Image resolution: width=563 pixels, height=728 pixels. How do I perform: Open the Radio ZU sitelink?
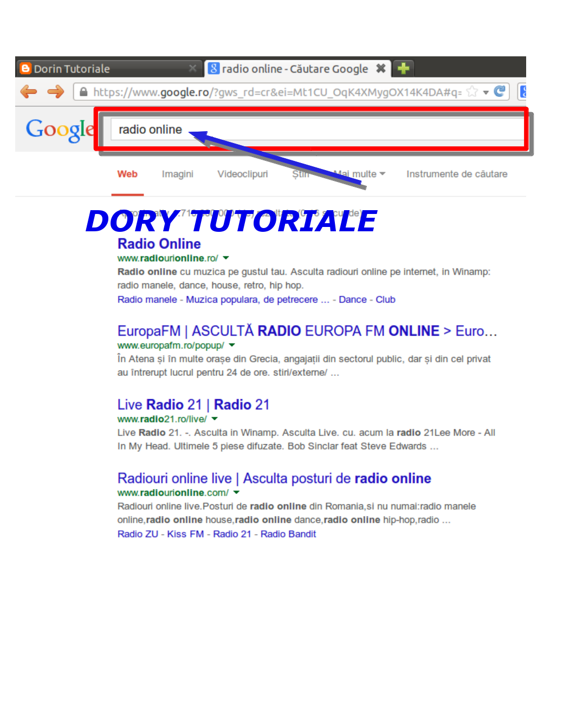[138, 534]
